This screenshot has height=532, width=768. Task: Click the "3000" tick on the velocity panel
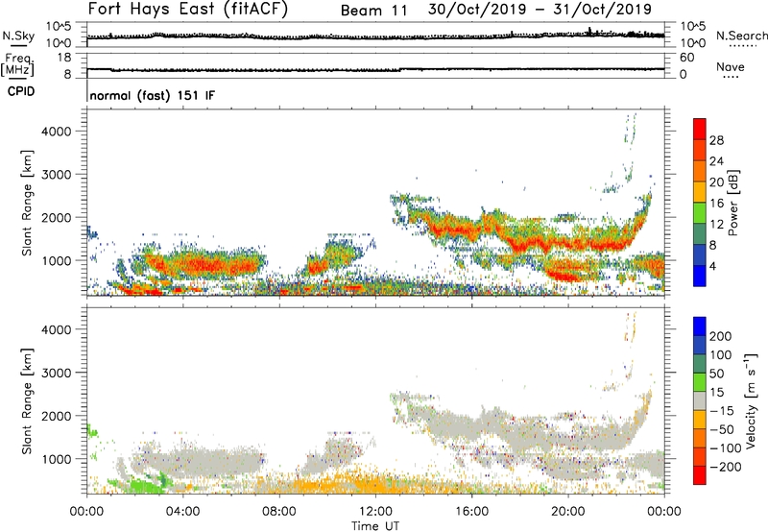(57, 373)
